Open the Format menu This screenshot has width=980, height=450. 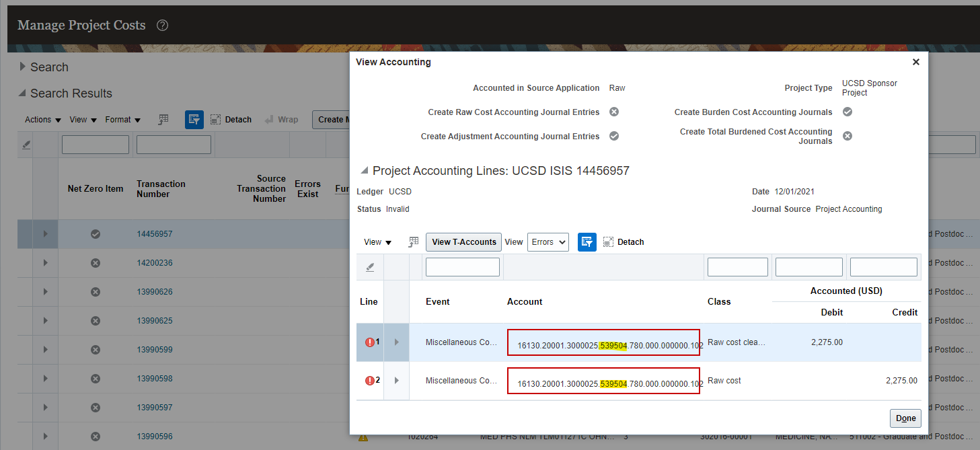point(122,120)
